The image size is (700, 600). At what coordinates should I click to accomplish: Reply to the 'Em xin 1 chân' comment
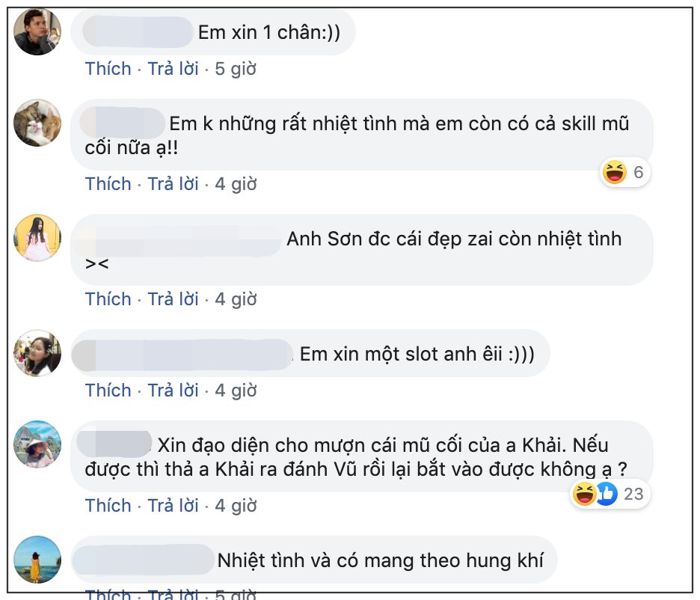(173, 69)
